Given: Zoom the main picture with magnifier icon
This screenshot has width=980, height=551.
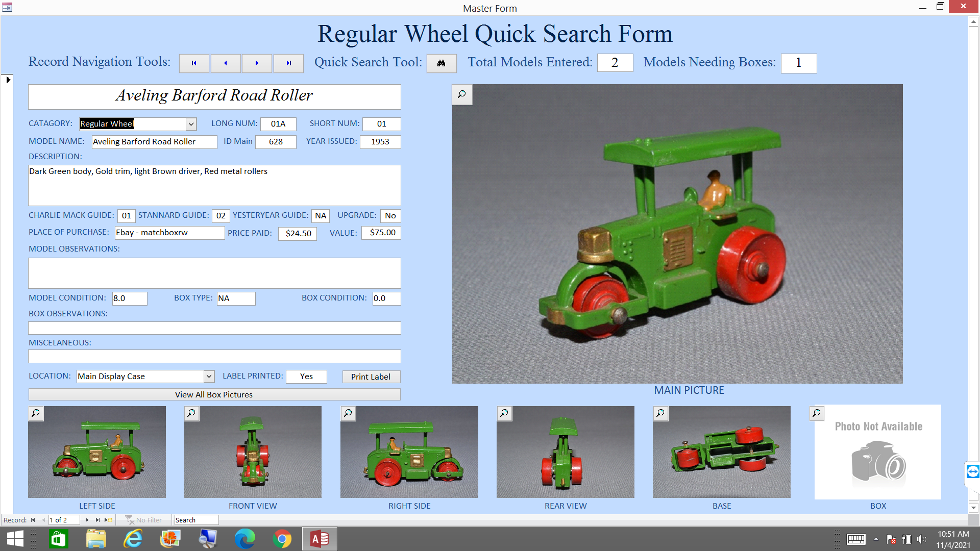Looking at the screenshot, I should pos(462,94).
